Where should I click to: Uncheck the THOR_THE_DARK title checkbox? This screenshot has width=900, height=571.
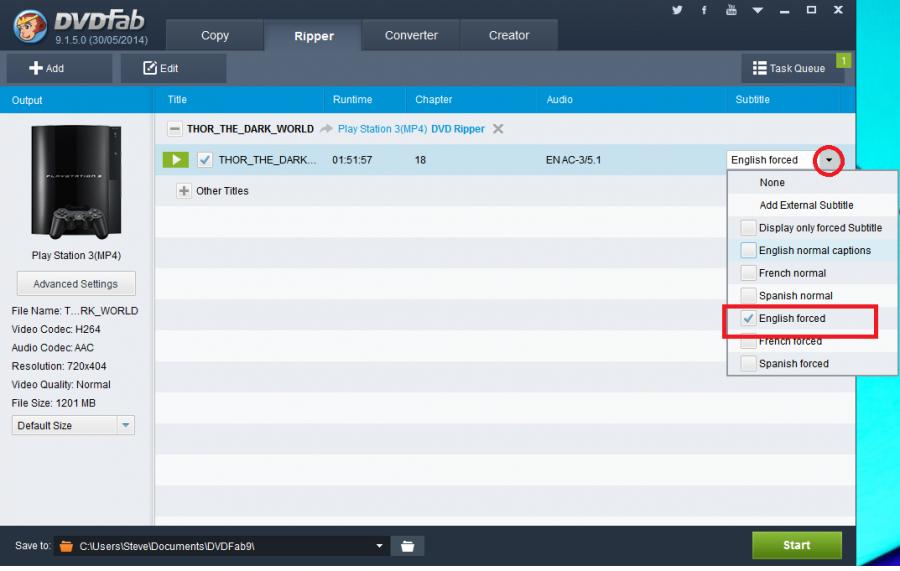point(205,160)
